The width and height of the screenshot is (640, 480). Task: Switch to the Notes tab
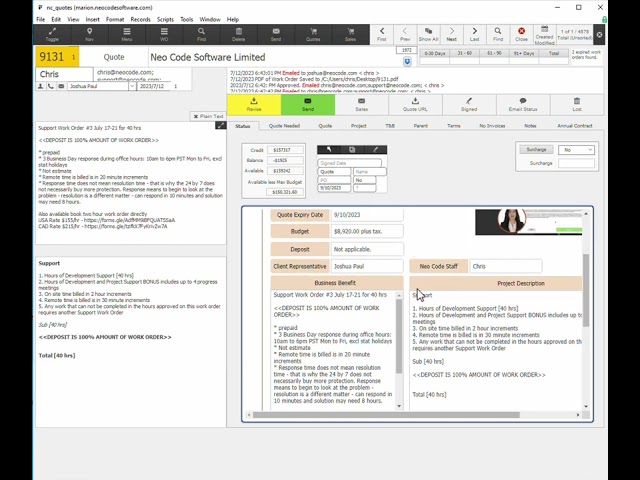coord(530,126)
